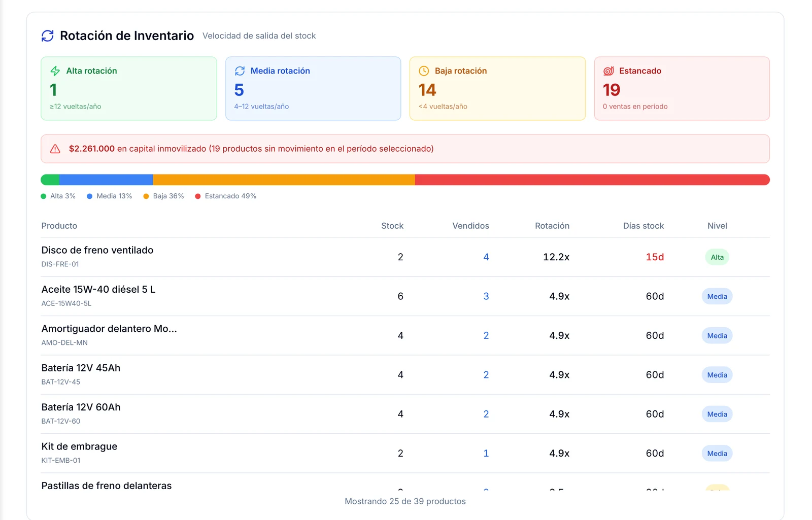
Task: Sort by the Producto column header
Action: (59, 226)
